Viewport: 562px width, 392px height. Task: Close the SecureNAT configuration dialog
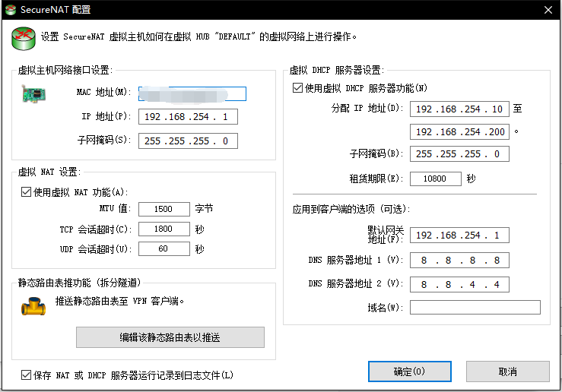point(548,10)
